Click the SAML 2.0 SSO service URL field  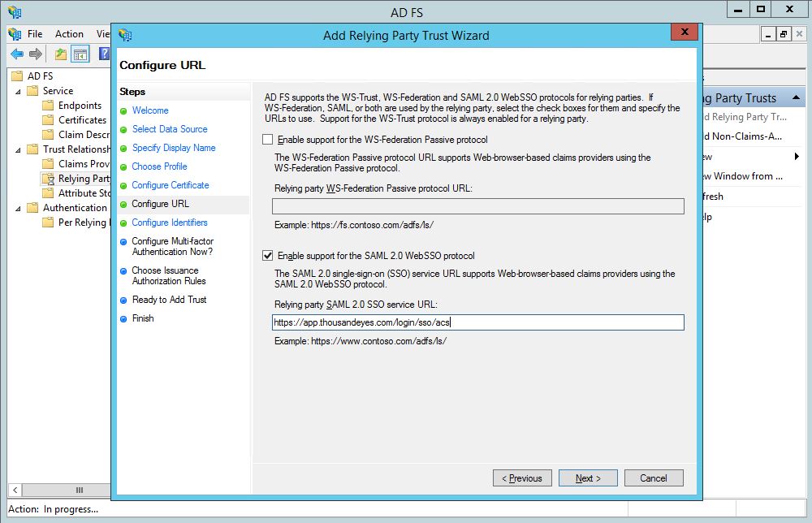478,322
